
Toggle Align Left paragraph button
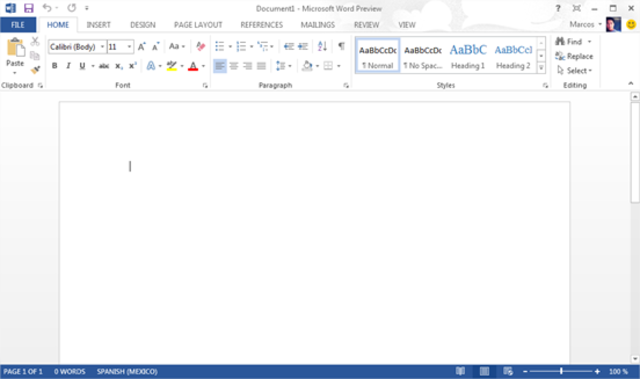(x=220, y=66)
